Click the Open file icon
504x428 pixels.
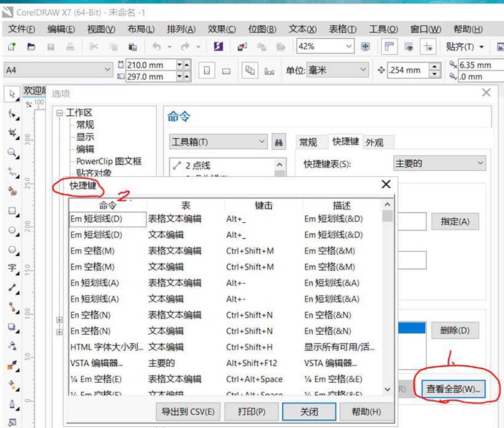click(x=31, y=47)
